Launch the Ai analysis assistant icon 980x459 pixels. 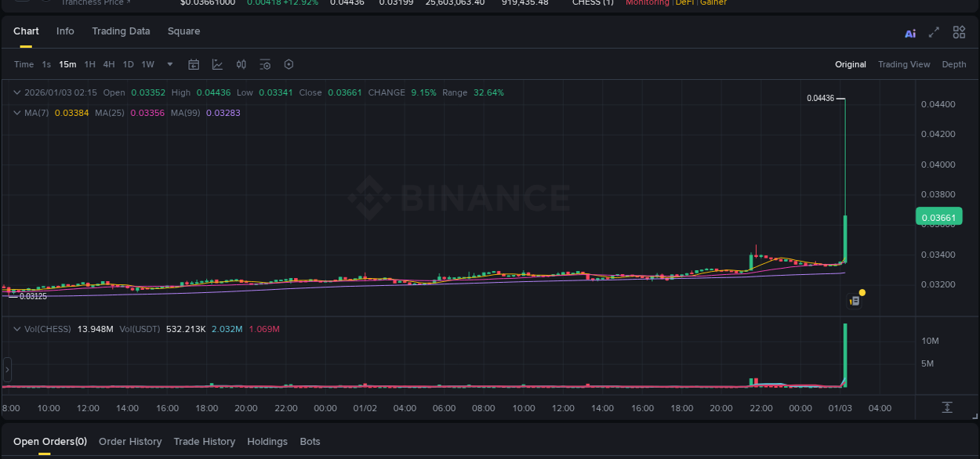click(x=910, y=33)
